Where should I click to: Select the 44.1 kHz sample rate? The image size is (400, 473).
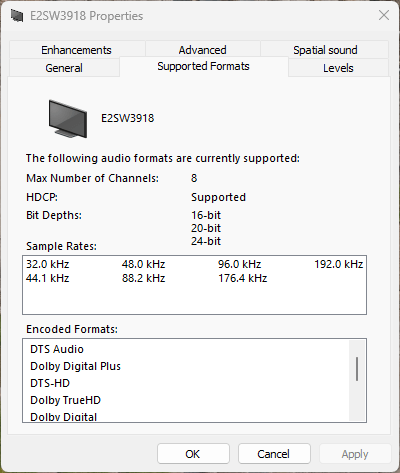(48, 278)
